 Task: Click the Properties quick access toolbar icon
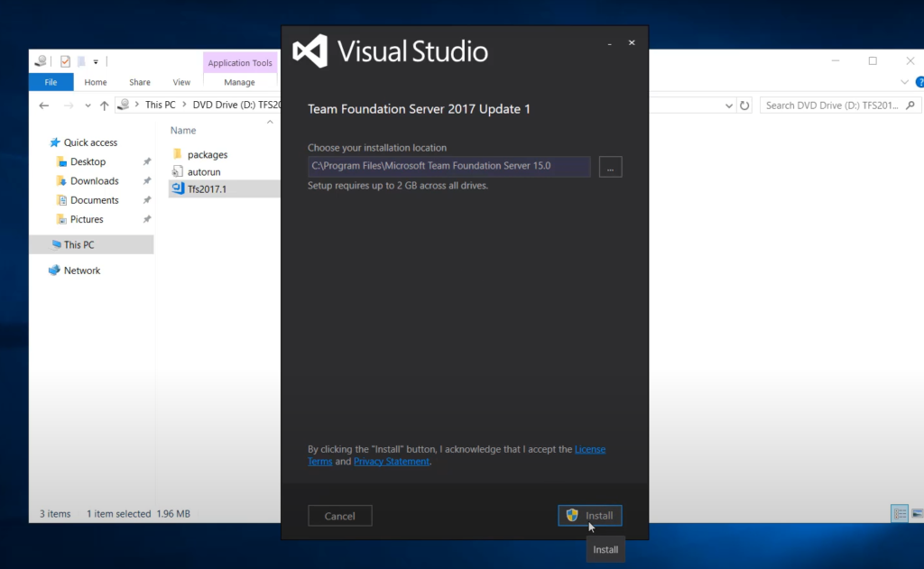65,61
